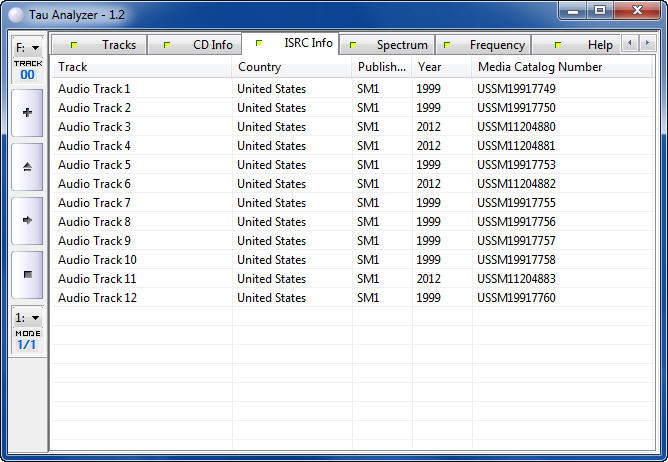Click the right arrow play button

26,220
